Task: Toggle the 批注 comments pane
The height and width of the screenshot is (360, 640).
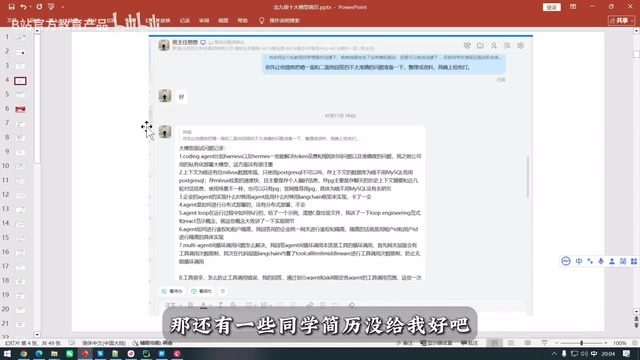Action: point(469,343)
